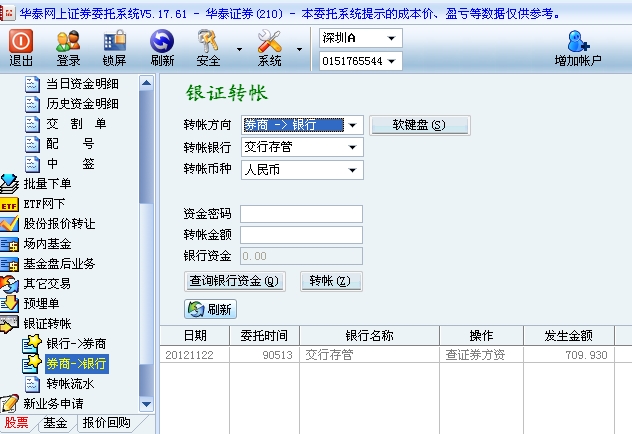Image resolution: width=632 pixels, height=434 pixels.
Task: Open the 登录 login icon
Action: (x=68, y=48)
